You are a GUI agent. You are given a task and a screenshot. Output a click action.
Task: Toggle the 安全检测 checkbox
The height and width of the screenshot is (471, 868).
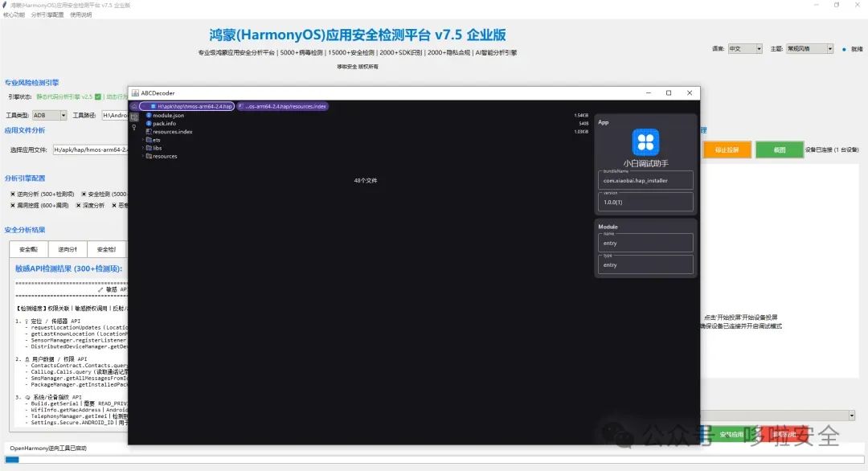tap(84, 195)
